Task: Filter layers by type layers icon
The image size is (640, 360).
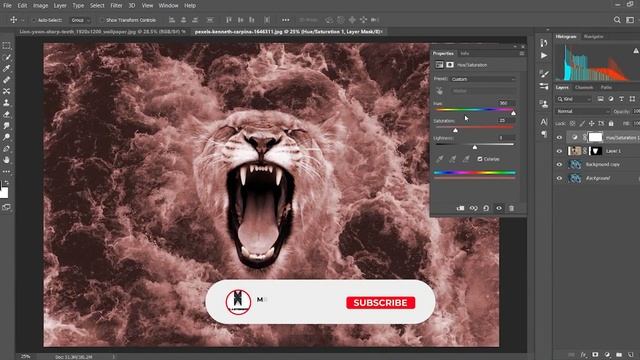Action: point(621,99)
